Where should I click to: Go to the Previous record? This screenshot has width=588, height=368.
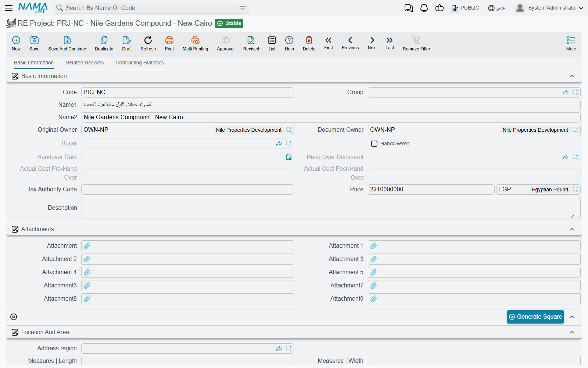(x=350, y=43)
